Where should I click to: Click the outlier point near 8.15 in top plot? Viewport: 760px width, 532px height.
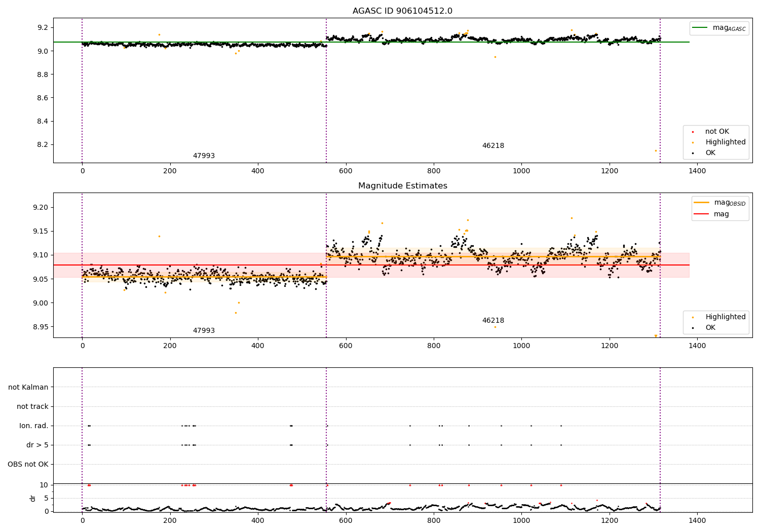pos(655,150)
